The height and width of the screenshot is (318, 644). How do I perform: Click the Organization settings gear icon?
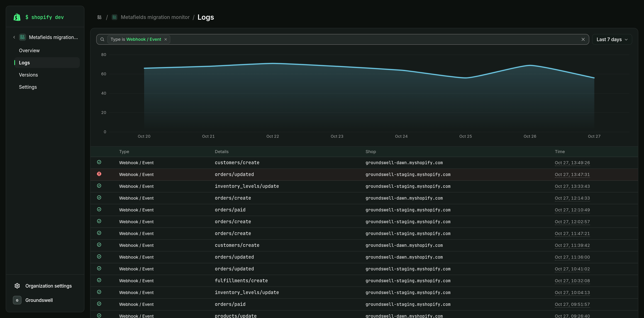[x=17, y=286]
